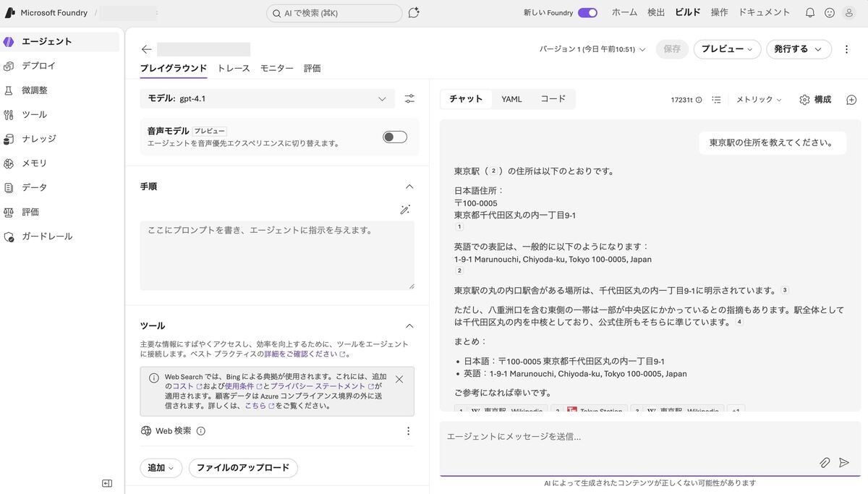Switch to the モニター tab

point(277,69)
